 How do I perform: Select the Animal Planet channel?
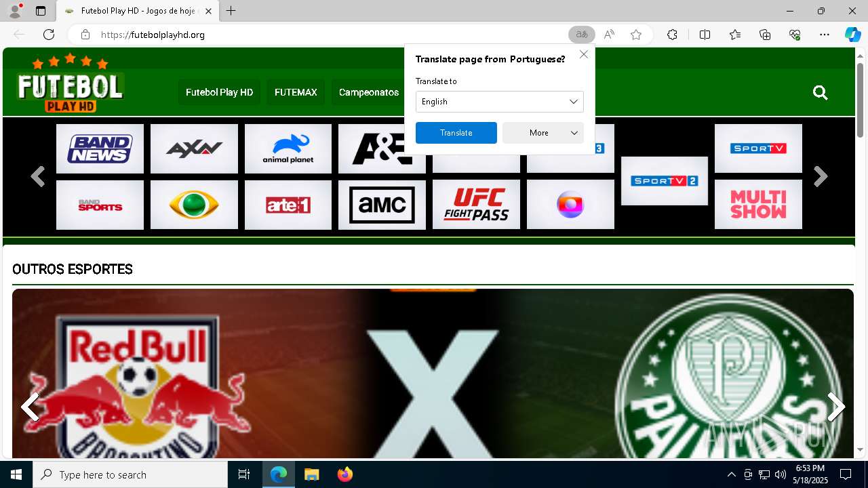[288, 148]
